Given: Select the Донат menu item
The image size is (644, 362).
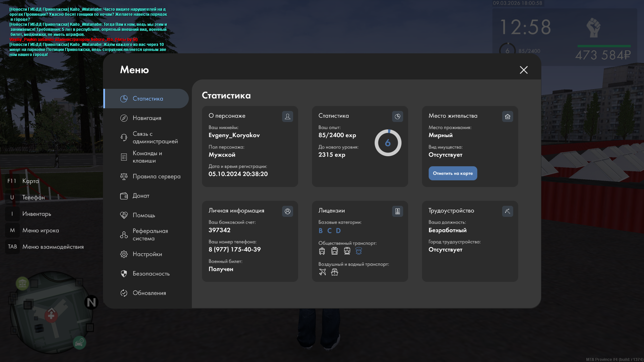Looking at the screenshot, I should [141, 196].
